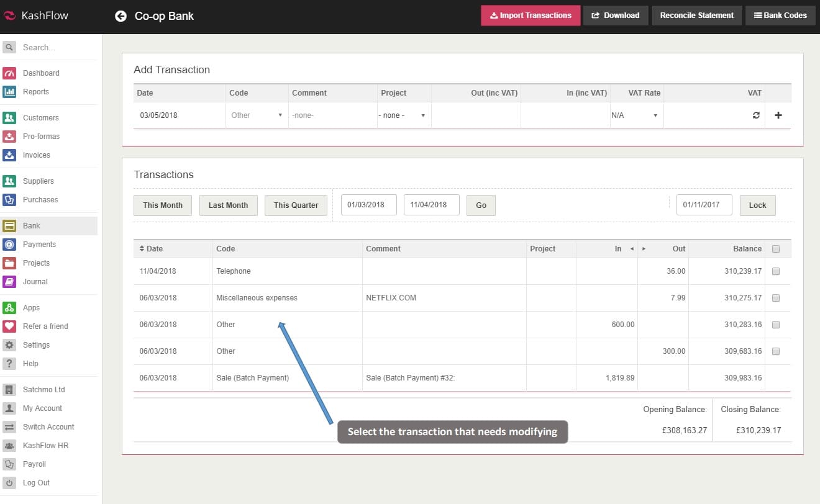This screenshot has height=504, width=820.
Task: Click the Invoices icon in sidebar
Action: [x=9, y=155]
